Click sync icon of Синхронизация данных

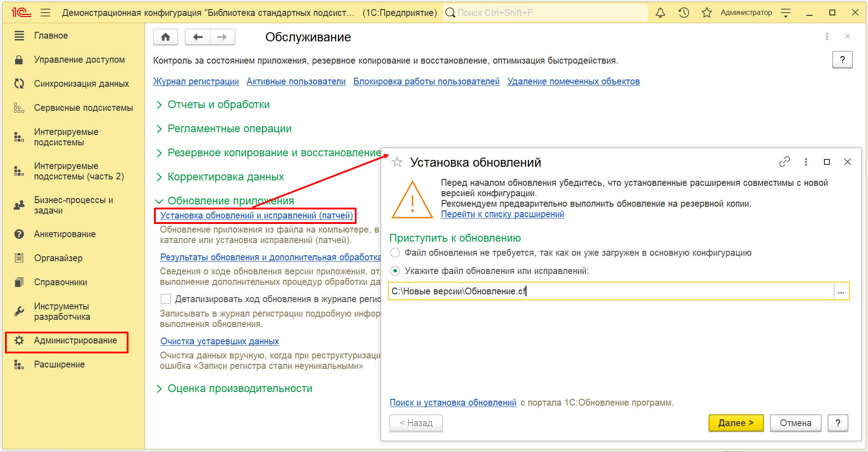(x=19, y=84)
